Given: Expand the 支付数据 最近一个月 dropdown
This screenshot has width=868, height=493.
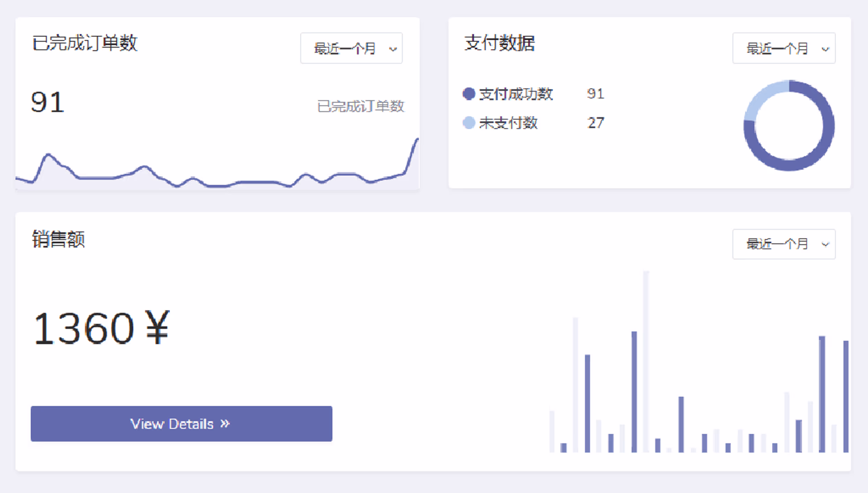Looking at the screenshot, I should [x=784, y=48].
